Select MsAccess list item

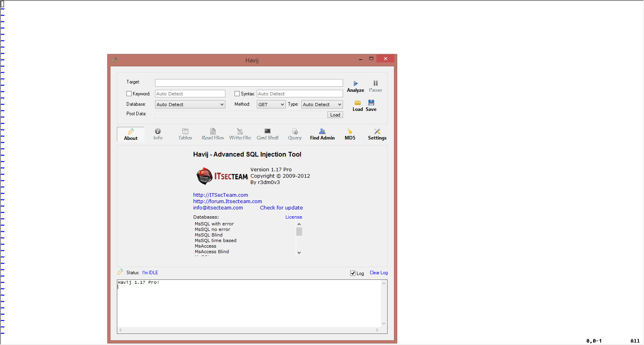tap(206, 246)
